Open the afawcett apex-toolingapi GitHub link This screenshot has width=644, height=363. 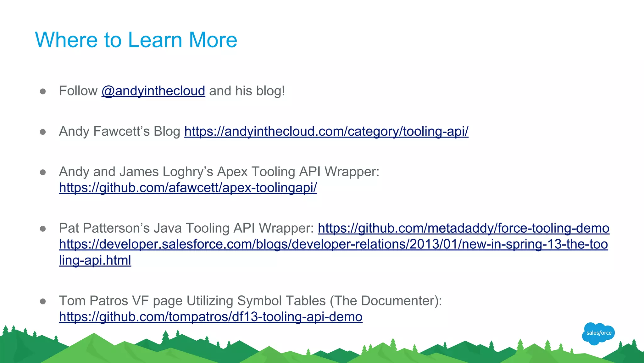[188, 188]
